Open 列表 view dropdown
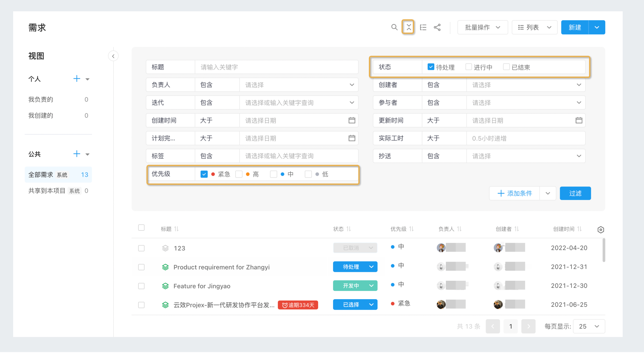The width and height of the screenshot is (644, 353). (534, 27)
